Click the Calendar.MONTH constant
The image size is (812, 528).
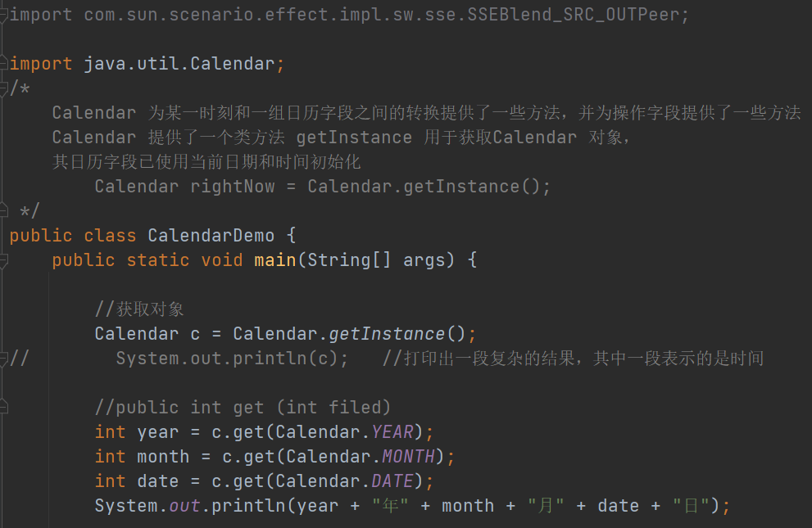pos(407,457)
